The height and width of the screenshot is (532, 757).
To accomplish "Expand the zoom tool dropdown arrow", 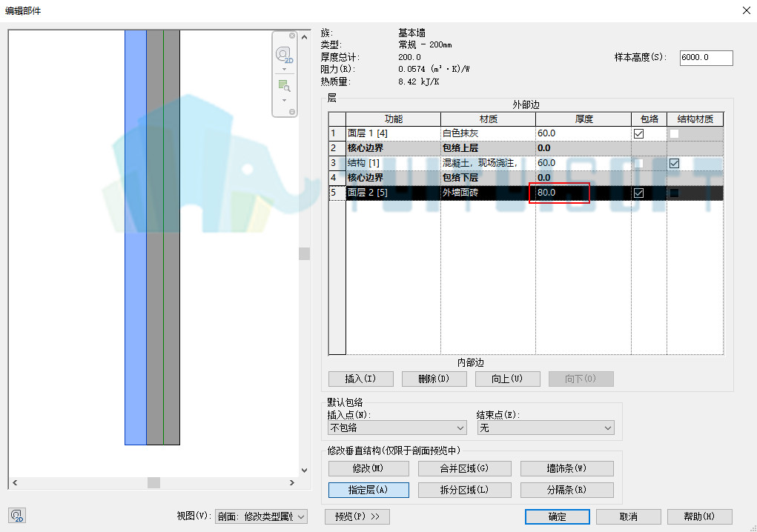I will click(284, 100).
